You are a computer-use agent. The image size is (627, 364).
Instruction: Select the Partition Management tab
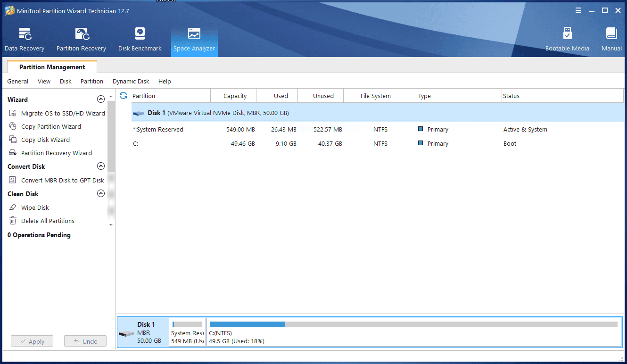(52, 67)
